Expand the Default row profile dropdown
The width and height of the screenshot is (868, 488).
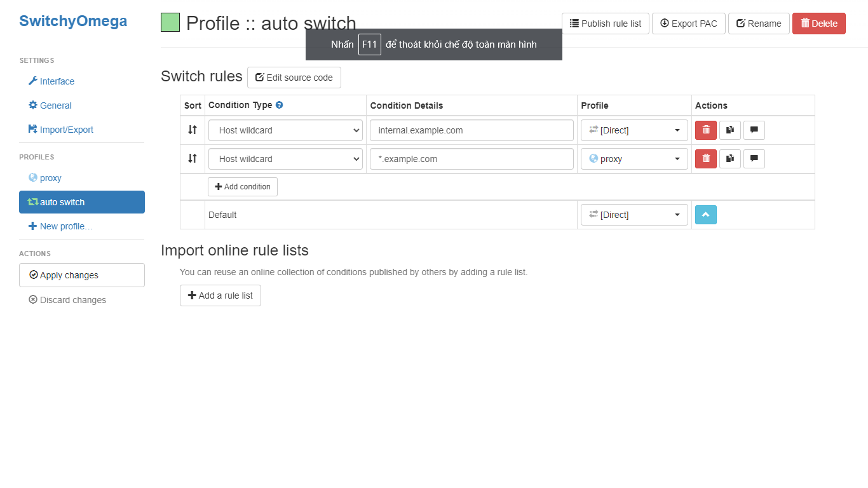[634, 215]
